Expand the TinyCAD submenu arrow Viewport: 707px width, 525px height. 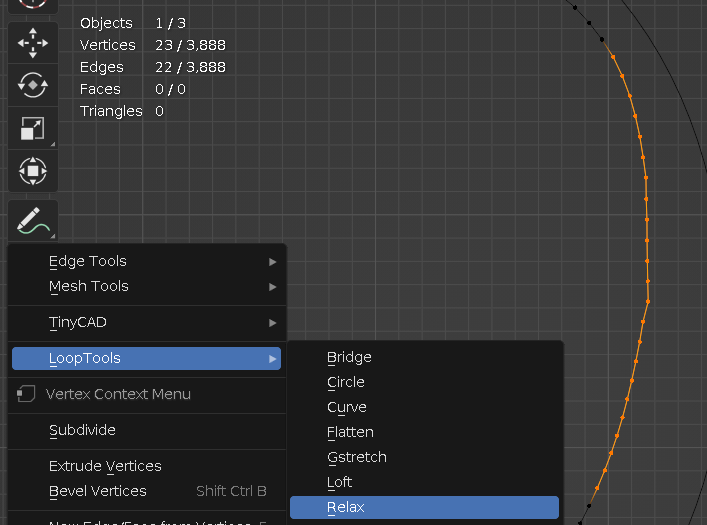[272, 323]
